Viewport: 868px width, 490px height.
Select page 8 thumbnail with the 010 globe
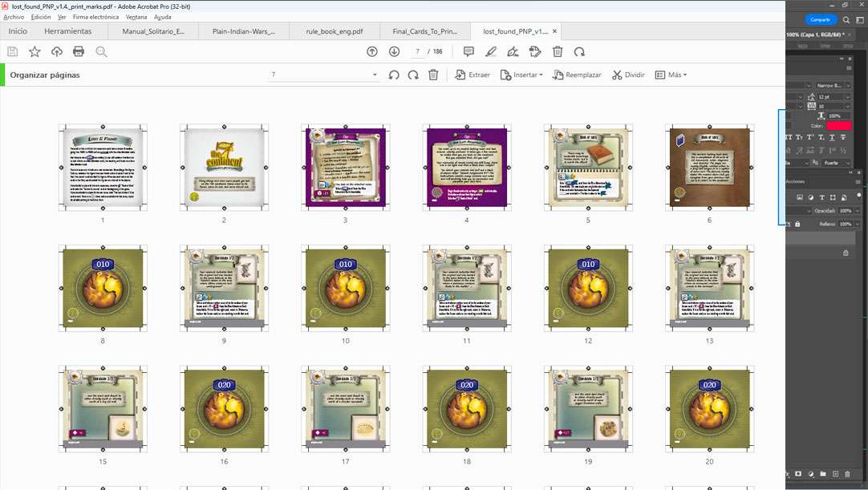[103, 289]
